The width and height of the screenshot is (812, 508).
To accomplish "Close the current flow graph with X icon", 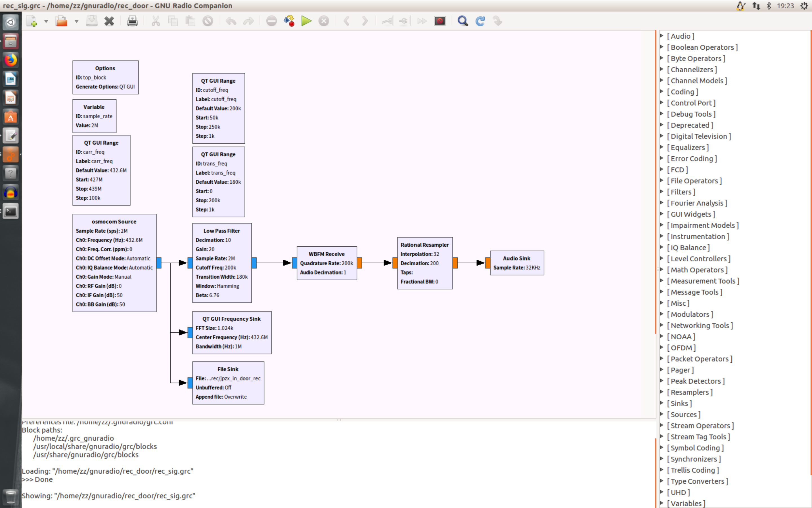I will click(x=109, y=21).
